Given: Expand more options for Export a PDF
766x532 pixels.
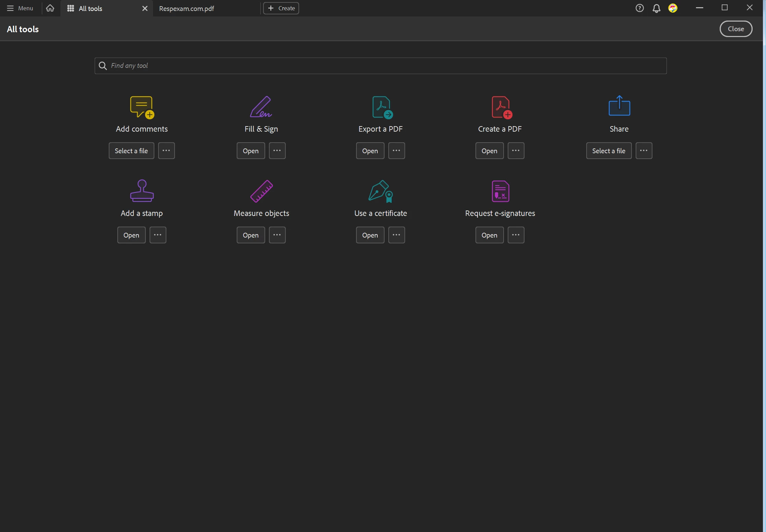Looking at the screenshot, I should click(x=397, y=151).
